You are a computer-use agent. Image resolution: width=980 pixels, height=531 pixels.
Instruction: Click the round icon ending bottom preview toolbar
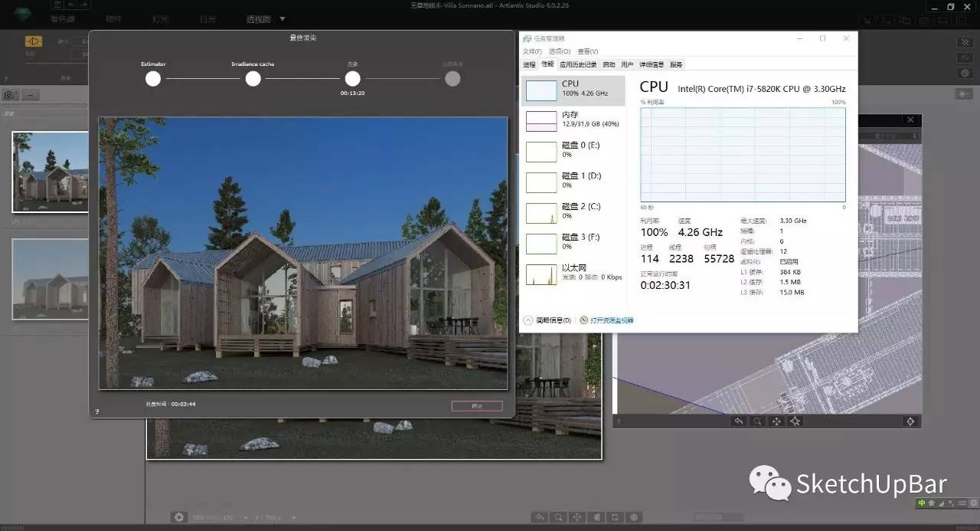[x=635, y=517]
